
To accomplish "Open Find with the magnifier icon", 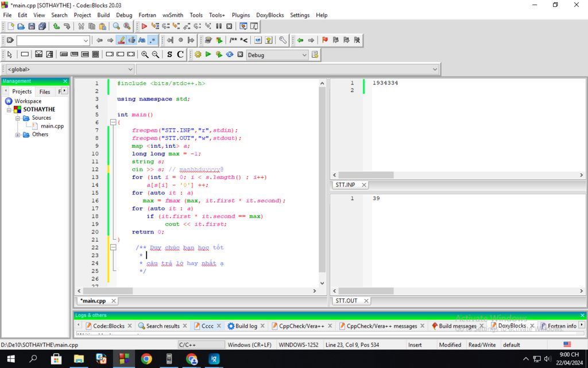I will pyautogui.click(x=116, y=26).
